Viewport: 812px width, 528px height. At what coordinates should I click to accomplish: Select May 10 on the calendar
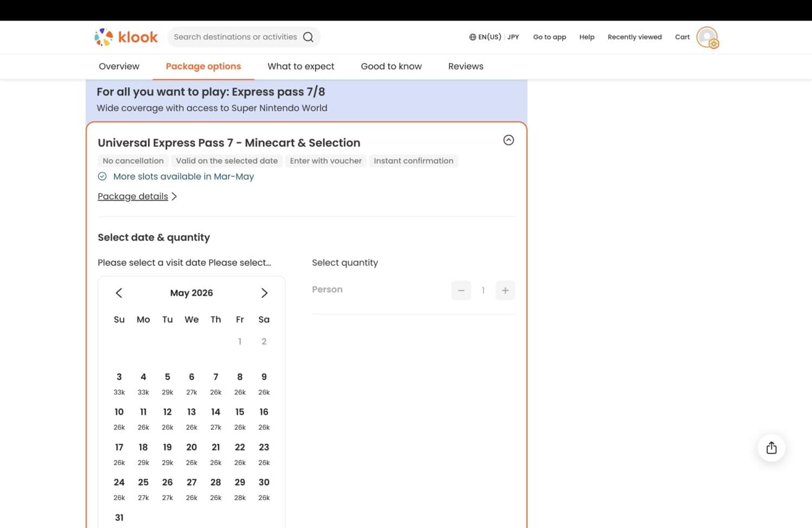tap(119, 419)
